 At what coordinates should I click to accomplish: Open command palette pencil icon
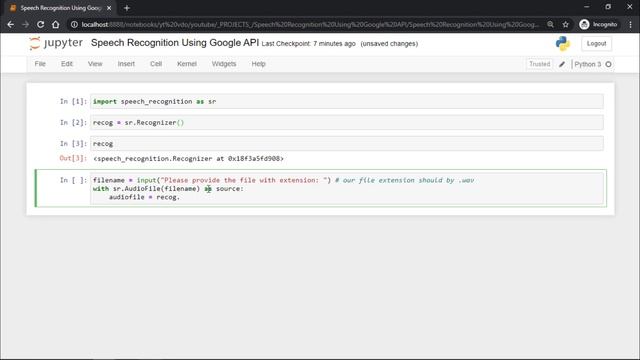coord(562,64)
